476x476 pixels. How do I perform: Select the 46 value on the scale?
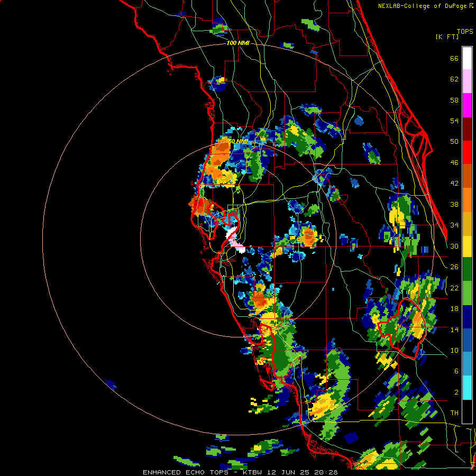point(454,163)
